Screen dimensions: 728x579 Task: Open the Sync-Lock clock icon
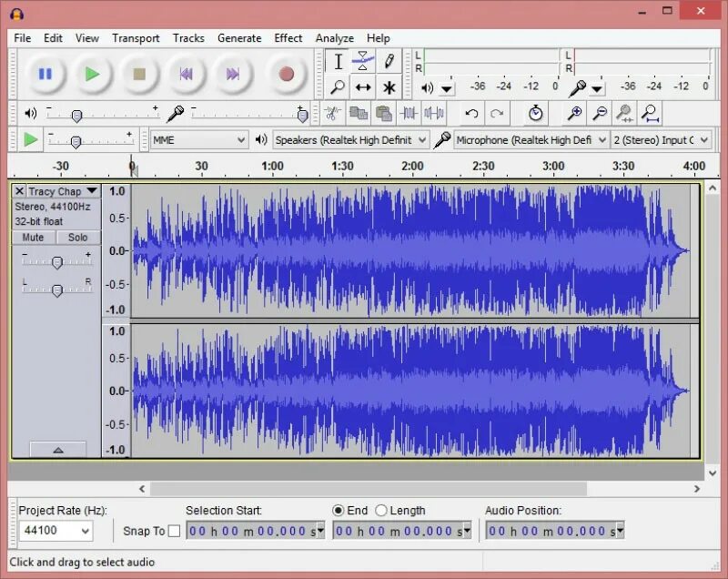(x=535, y=113)
